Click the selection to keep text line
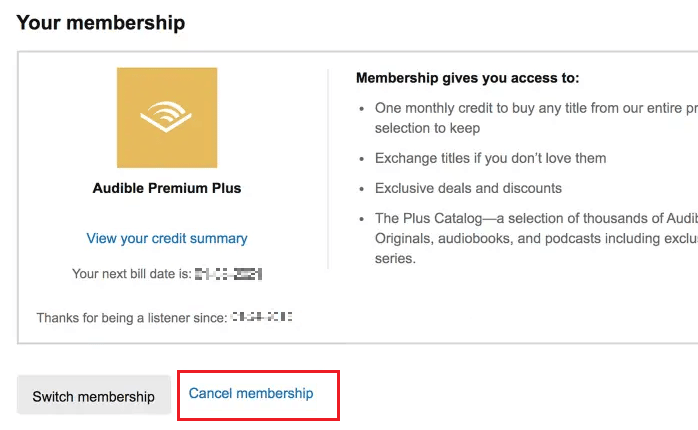 tap(427, 128)
